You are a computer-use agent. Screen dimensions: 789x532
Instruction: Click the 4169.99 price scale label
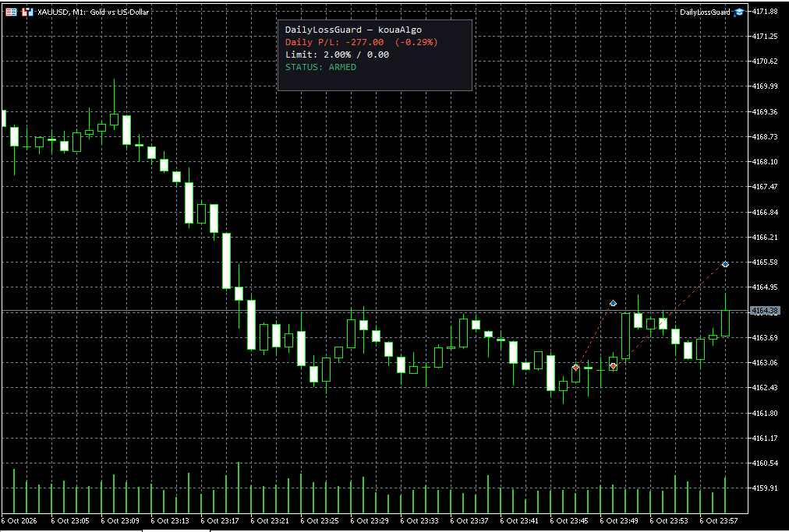pos(764,86)
